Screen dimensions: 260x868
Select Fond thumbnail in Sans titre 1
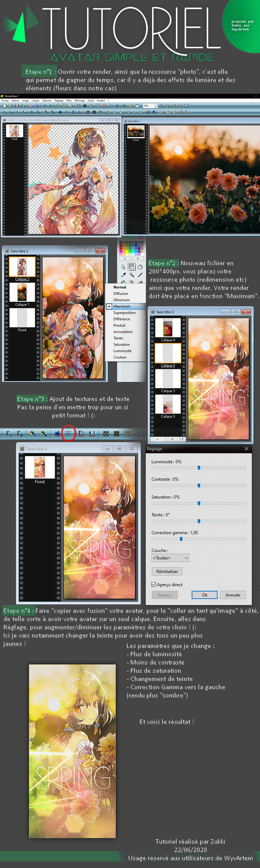(136, 132)
